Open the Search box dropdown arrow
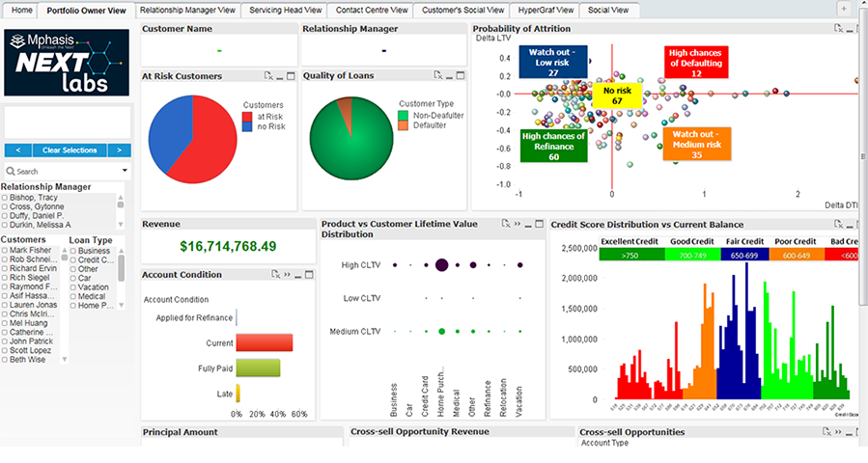868x463 pixels. click(125, 171)
